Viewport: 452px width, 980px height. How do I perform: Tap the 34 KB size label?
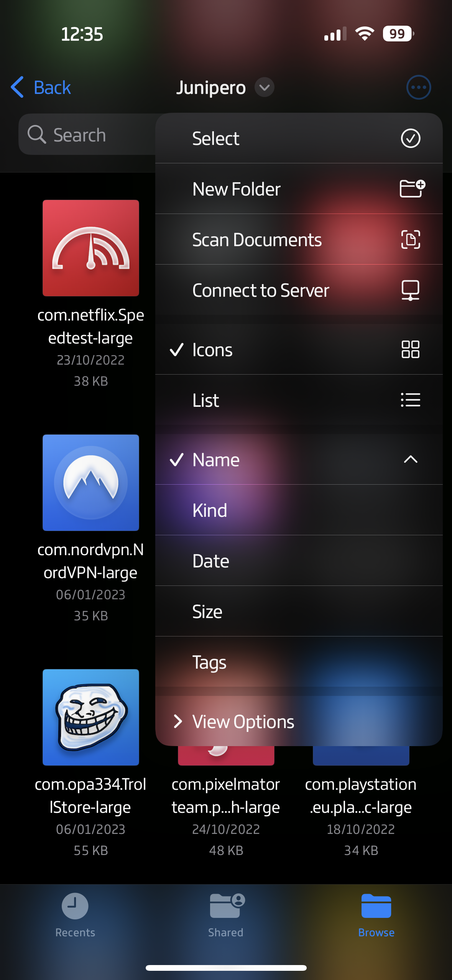361,850
